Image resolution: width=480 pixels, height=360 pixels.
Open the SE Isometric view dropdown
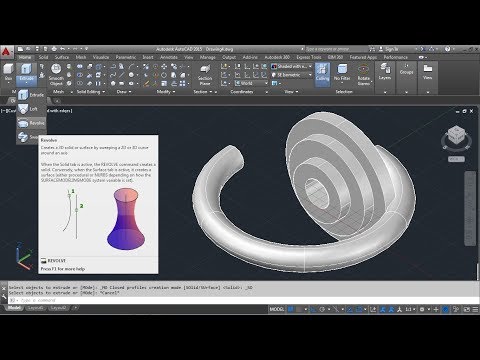pos(292,75)
